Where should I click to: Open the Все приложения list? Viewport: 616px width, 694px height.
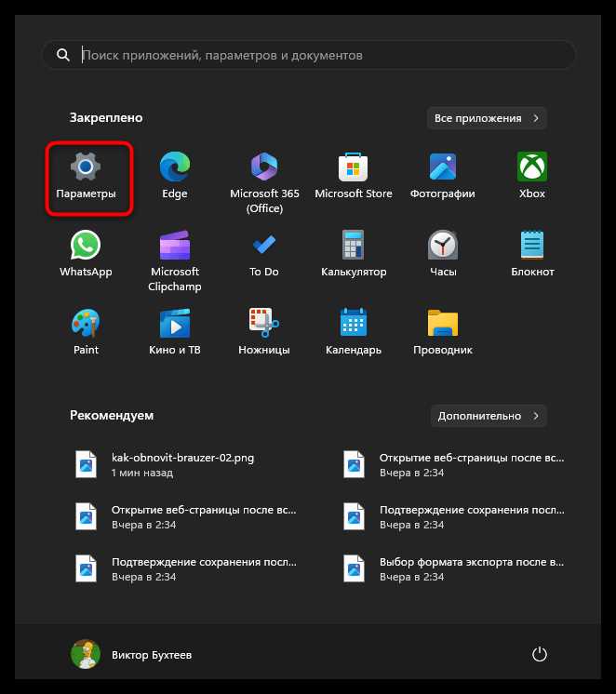point(487,118)
